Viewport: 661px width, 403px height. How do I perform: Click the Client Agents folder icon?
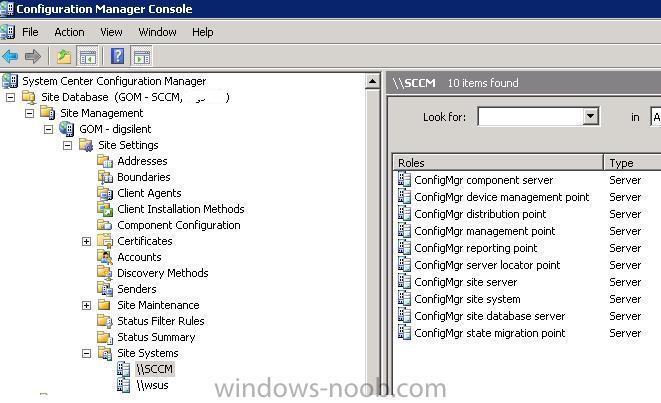pos(105,193)
